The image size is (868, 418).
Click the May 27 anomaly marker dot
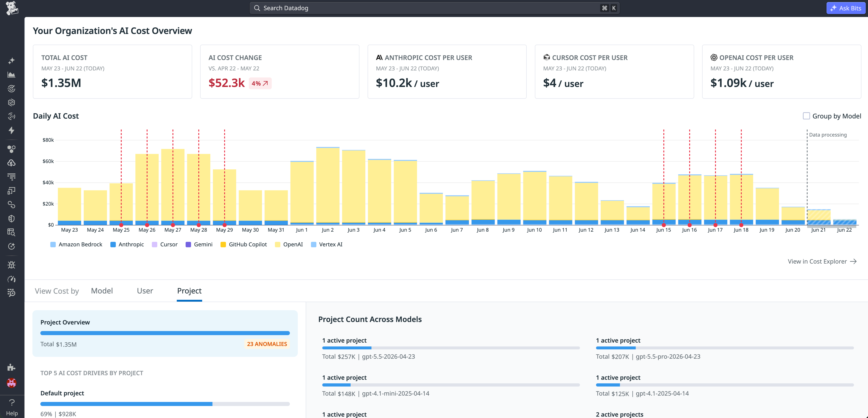click(173, 225)
